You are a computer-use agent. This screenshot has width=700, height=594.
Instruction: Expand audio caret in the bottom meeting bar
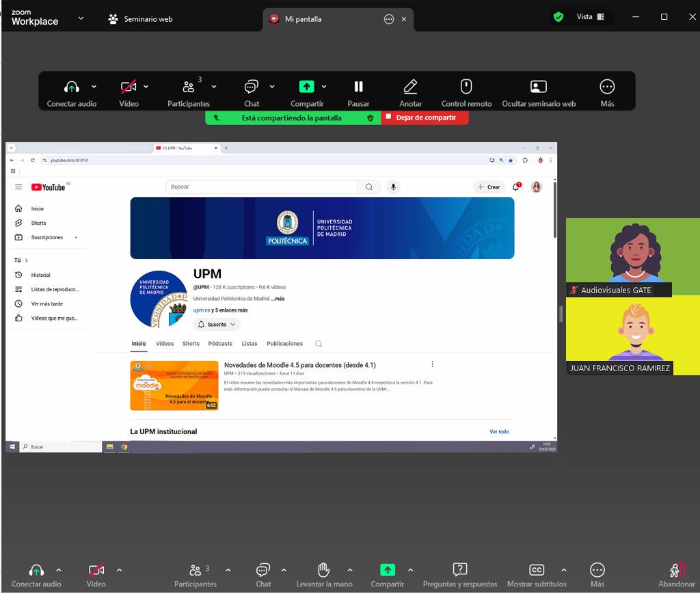pyautogui.click(x=59, y=570)
